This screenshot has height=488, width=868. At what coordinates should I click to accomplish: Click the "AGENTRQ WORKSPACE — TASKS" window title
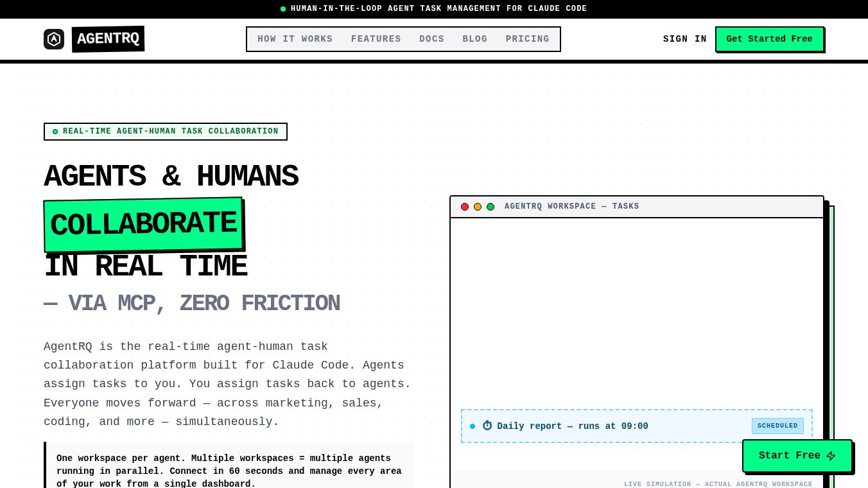pyautogui.click(x=572, y=207)
